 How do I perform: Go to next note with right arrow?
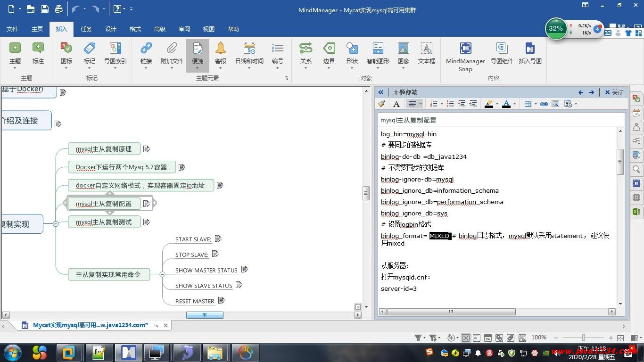coord(592,92)
